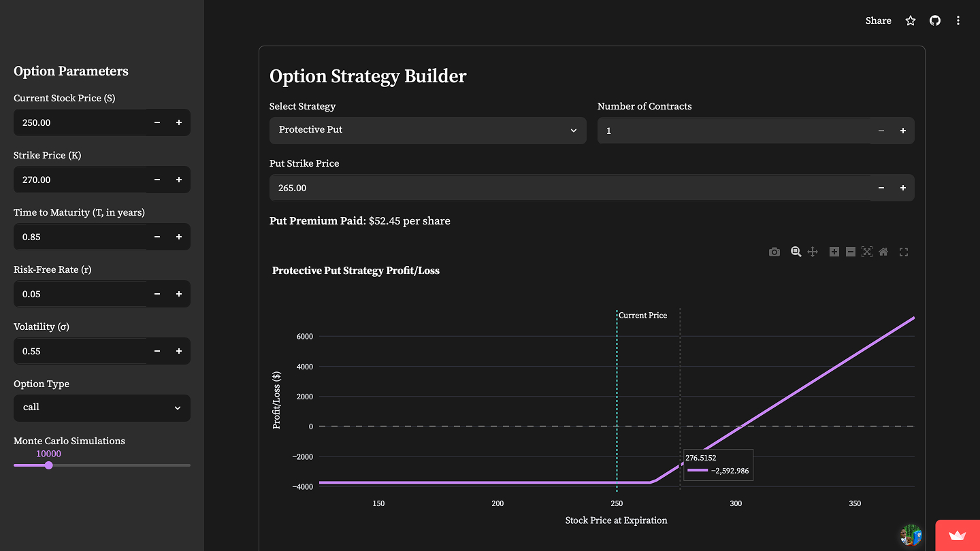Image resolution: width=980 pixels, height=551 pixels.
Task: Increase Volatility with plus button
Action: coord(179,351)
